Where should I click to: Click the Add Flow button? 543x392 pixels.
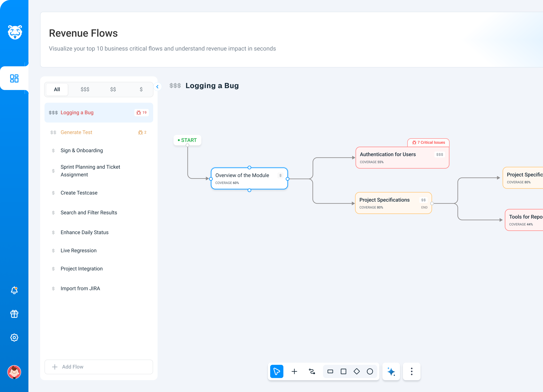[x=98, y=367]
